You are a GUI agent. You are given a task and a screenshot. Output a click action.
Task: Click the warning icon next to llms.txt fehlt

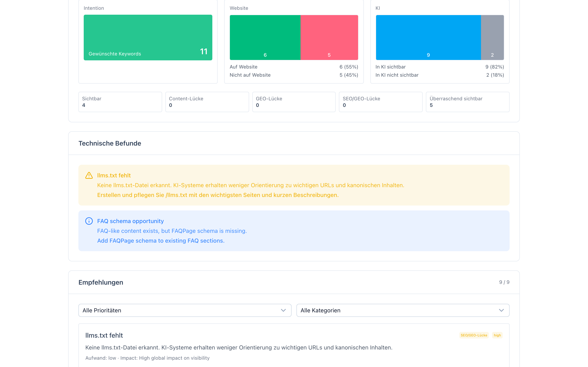click(x=89, y=175)
